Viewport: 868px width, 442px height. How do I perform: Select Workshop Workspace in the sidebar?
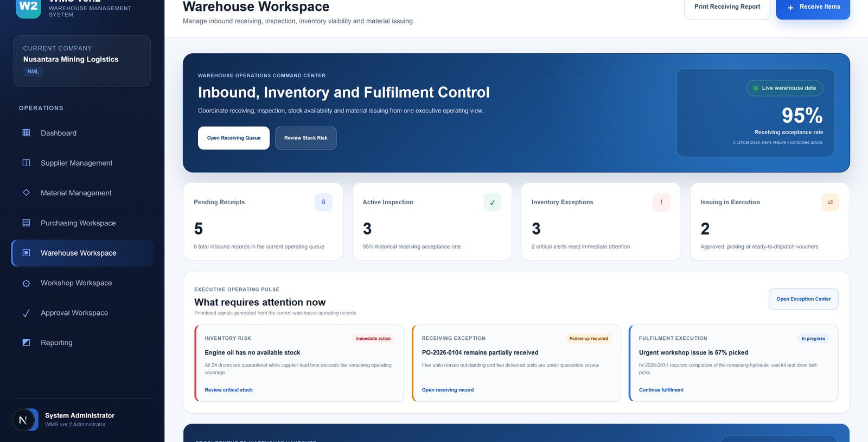pyautogui.click(x=82, y=283)
